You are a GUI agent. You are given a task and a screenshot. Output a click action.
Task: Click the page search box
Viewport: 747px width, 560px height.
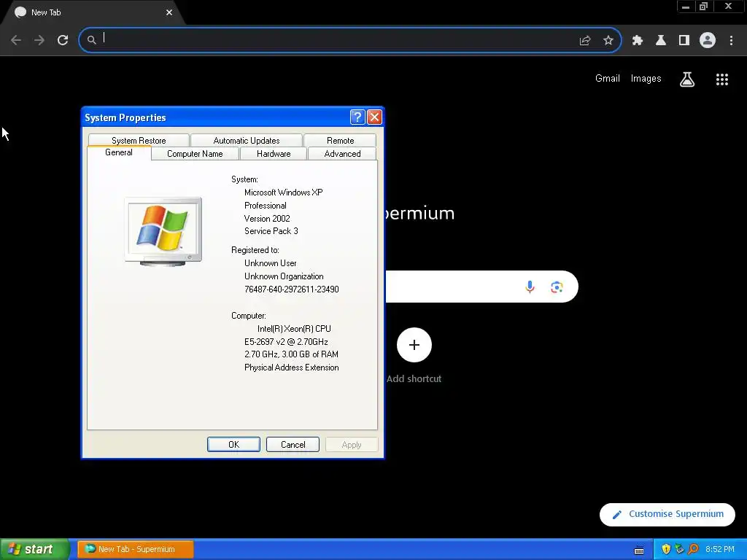pos(481,287)
